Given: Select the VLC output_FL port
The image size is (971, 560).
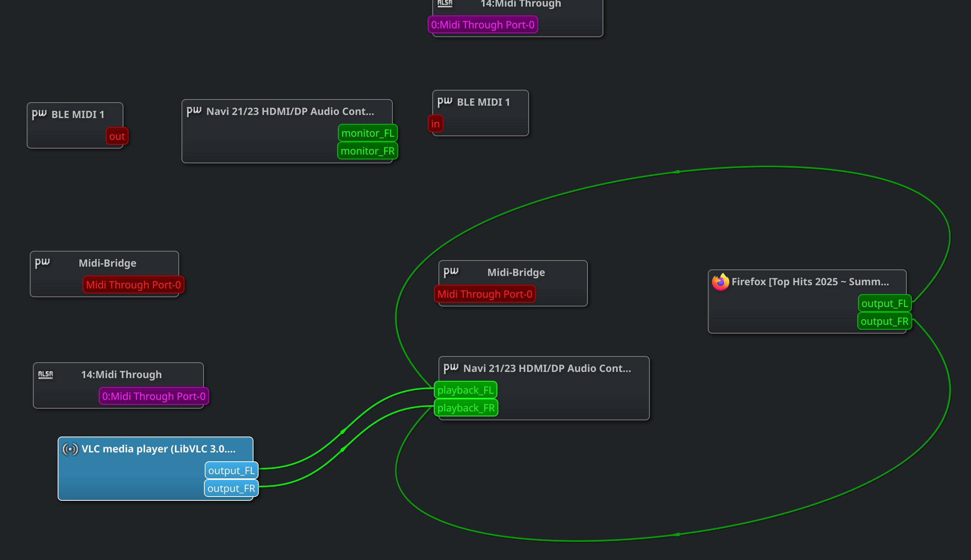Looking at the screenshot, I should click(x=231, y=471).
